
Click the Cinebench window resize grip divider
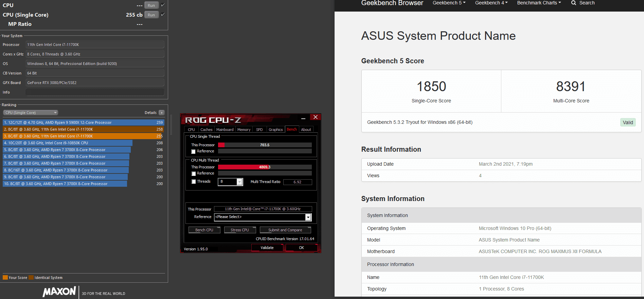(x=171, y=125)
